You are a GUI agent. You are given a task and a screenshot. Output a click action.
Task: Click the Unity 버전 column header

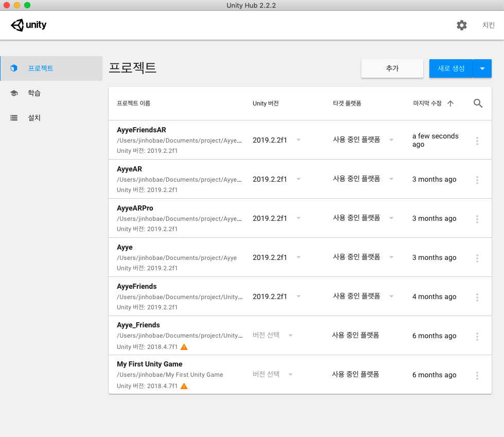point(266,103)
